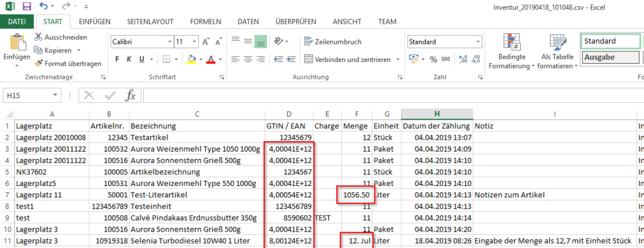Select Ausgabe cell style
The image size is (644, 248).
coord(610,57)
